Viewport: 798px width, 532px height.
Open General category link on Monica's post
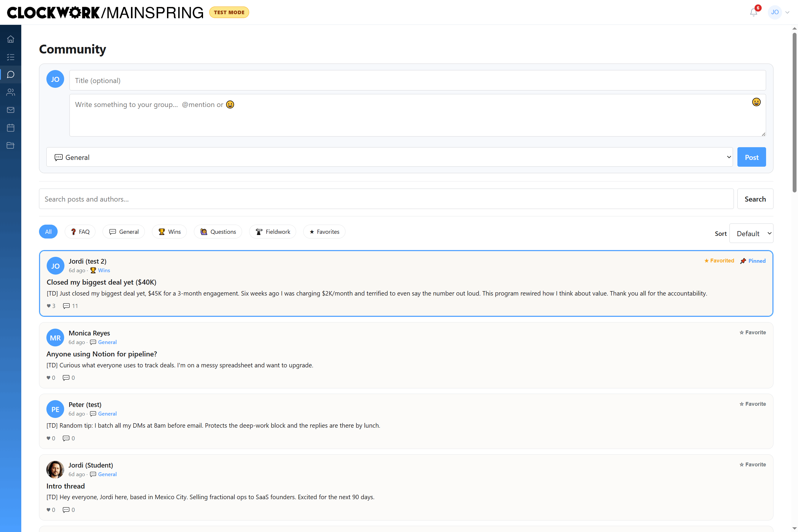(107, 342)
